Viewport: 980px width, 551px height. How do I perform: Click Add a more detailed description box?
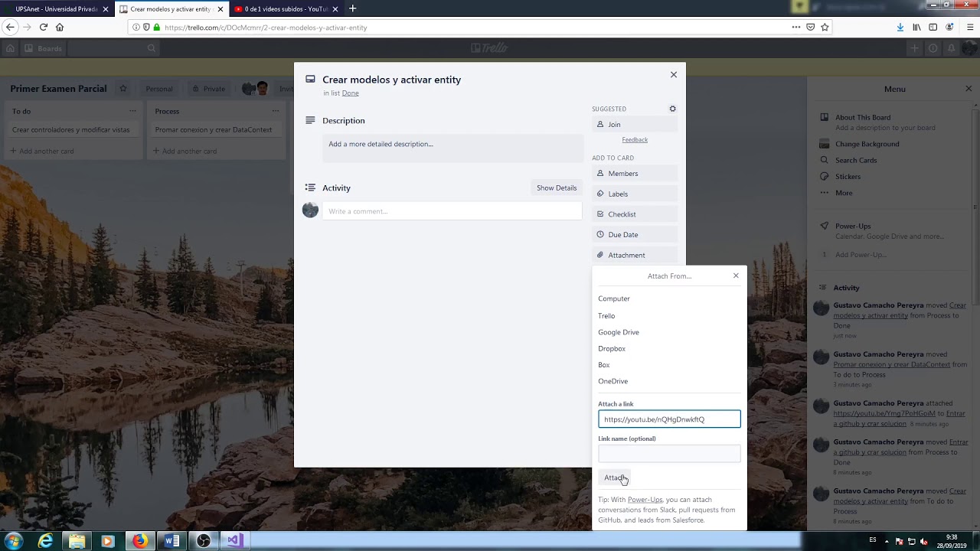[x=452, y=148]
